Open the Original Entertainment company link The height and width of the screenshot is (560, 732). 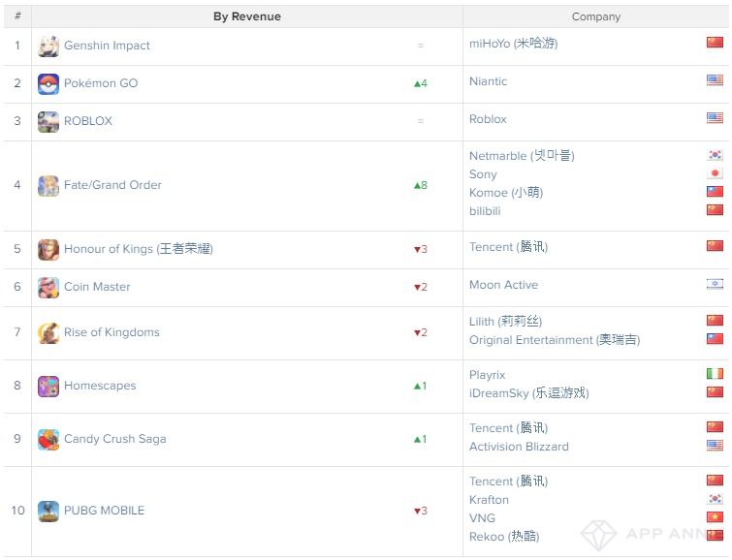tap(555, 340)
